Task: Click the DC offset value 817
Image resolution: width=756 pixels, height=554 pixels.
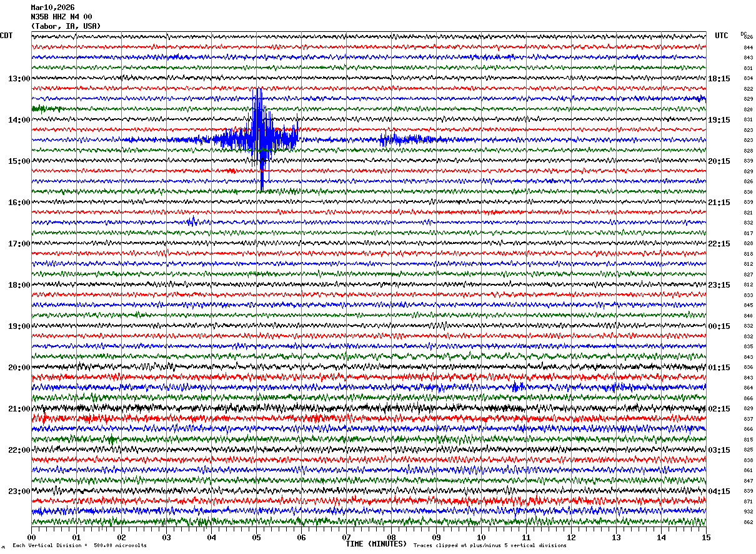Action: 748,233
